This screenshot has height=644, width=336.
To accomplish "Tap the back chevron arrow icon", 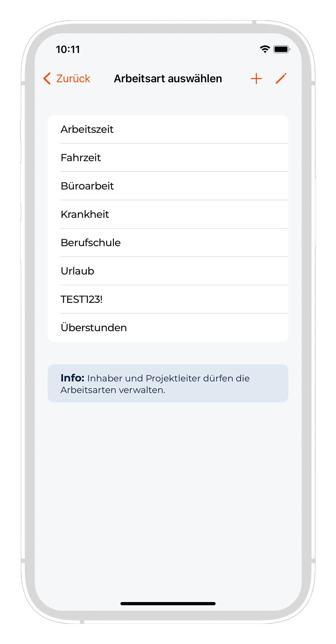I will (47, 78).
